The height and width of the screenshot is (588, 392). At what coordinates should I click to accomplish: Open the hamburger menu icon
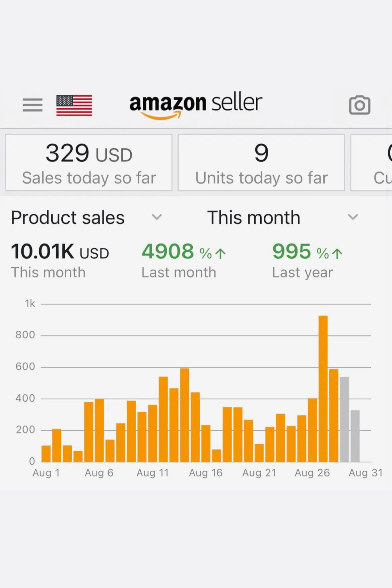click(x=32, y=105)
